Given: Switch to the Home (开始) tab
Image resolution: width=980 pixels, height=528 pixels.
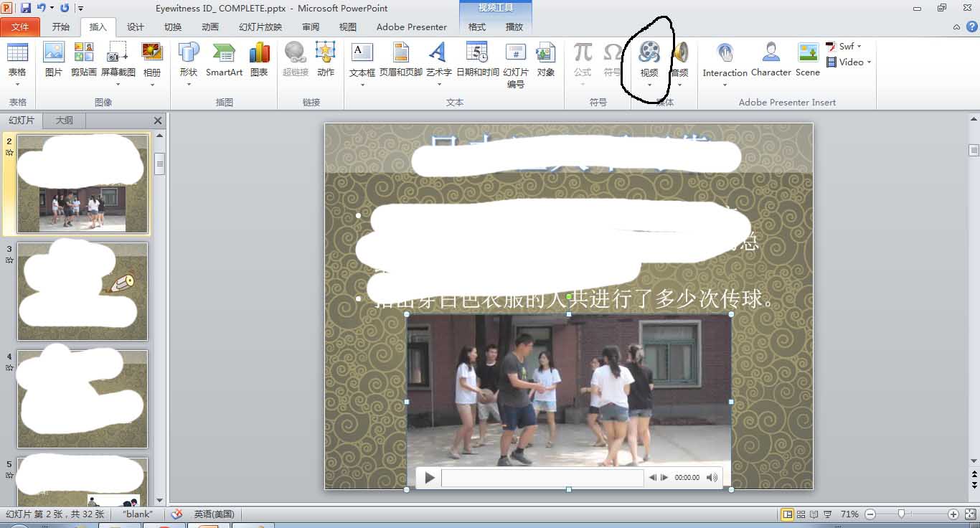Looking at the screenshot, I should coord(61,27).
